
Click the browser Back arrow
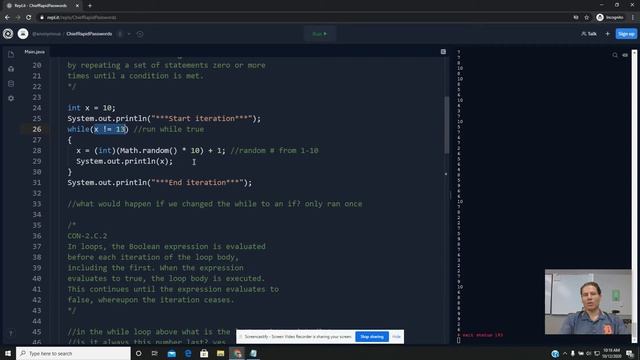coord(7,18)
